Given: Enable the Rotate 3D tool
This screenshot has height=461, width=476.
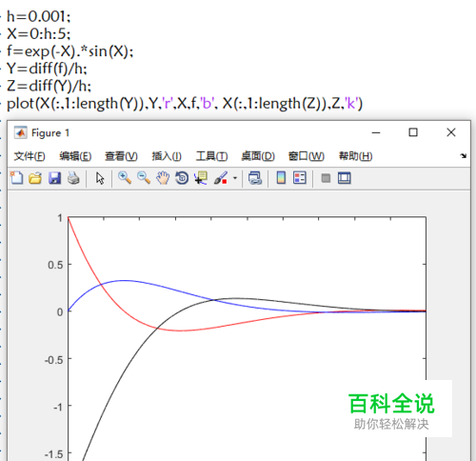Looking at the screenshot, I should [x=182, y=178].
